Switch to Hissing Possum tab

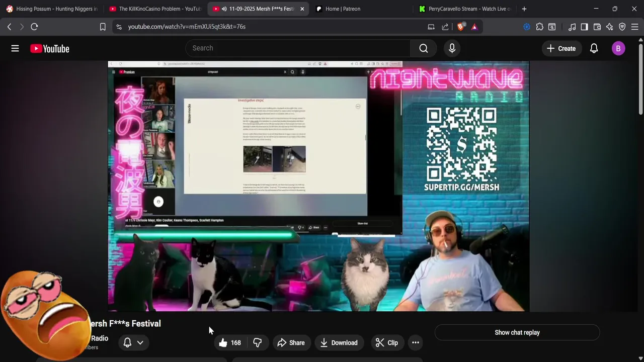[x=52, y=9]
